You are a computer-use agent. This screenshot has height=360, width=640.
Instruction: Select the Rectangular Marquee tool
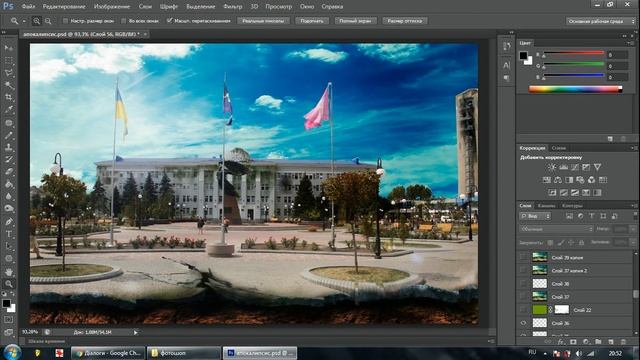9,60
